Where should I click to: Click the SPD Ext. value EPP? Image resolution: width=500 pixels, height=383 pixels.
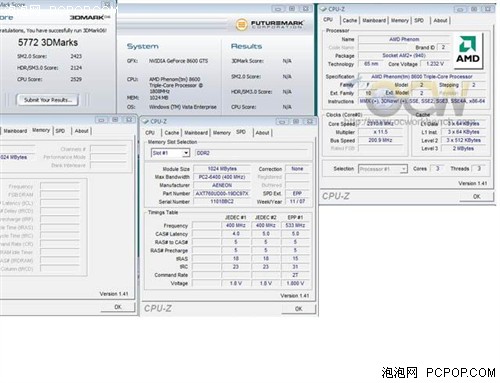(x=297, y=193)
